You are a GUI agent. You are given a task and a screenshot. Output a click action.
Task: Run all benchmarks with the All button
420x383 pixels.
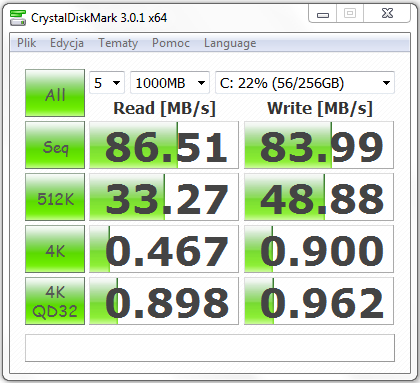(55, 93)
